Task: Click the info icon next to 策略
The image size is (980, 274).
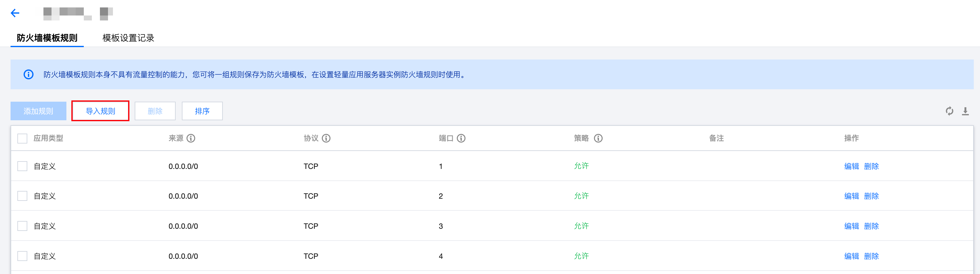Action: 598,138
